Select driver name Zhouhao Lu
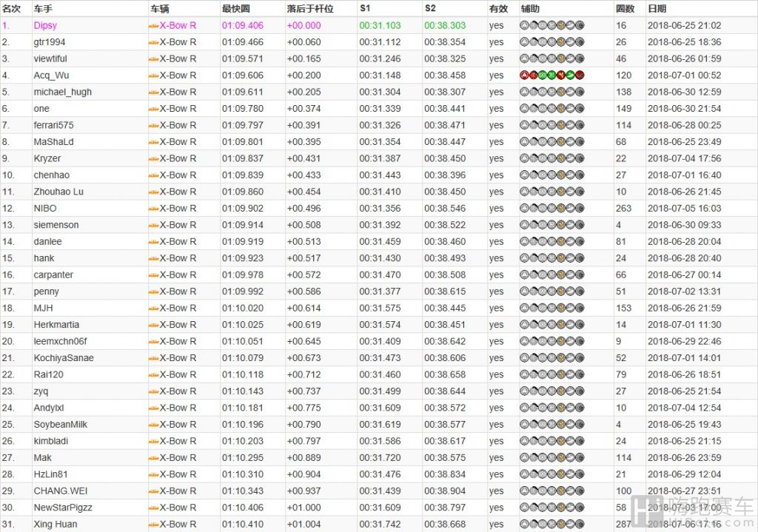758x532 pixels. pyautogui.click(x=58, y=192)
